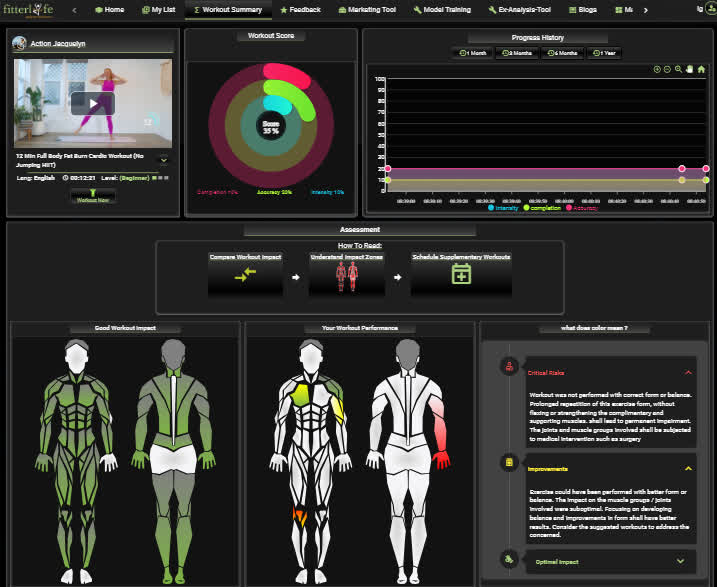Select the Workout Summary tab
Screen dimensions: 717x587
pyautogui.click(x=228, y=10)
